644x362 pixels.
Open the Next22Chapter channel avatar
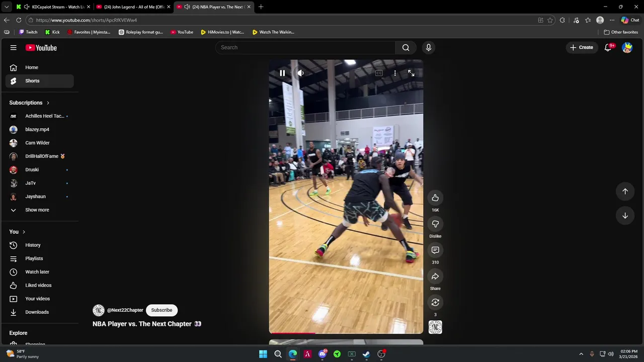(98, 310)
